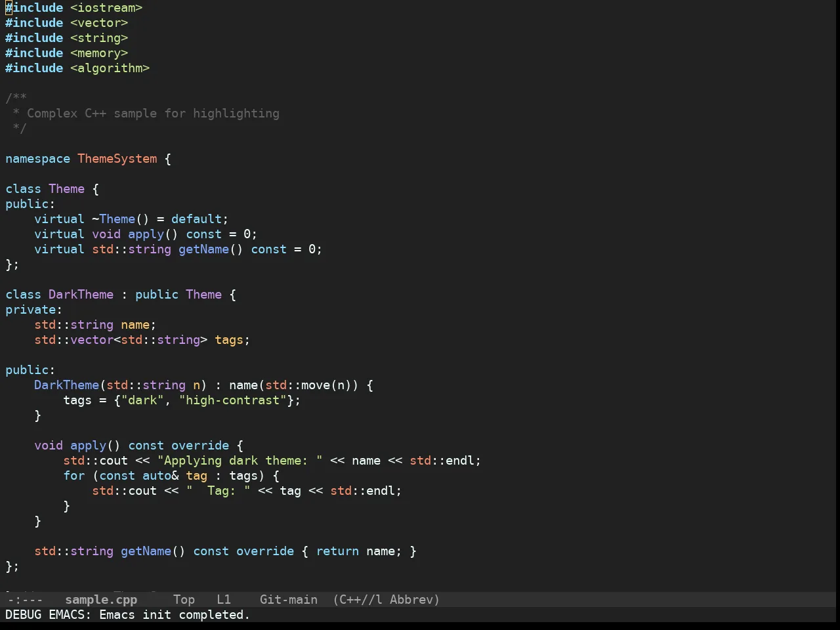
Task: Click 'public Theme' base class specifier
Action: point(178,295)
